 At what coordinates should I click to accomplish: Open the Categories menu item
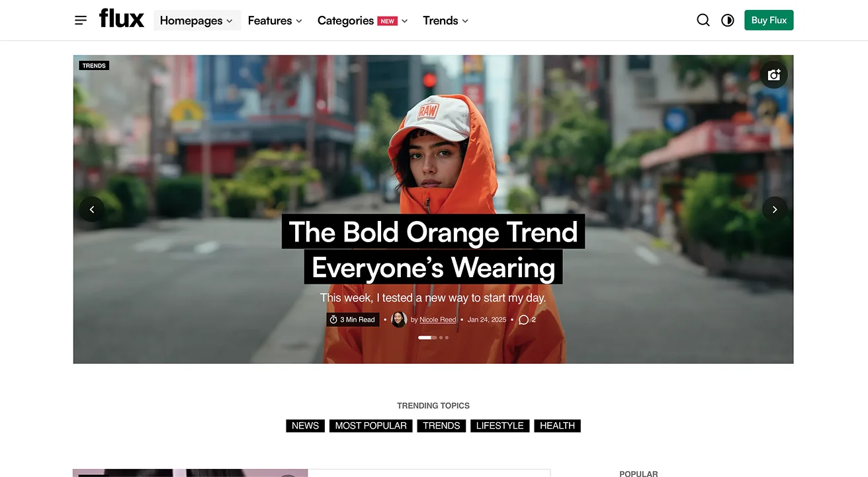pyautogui.click(x=363, y=21)
